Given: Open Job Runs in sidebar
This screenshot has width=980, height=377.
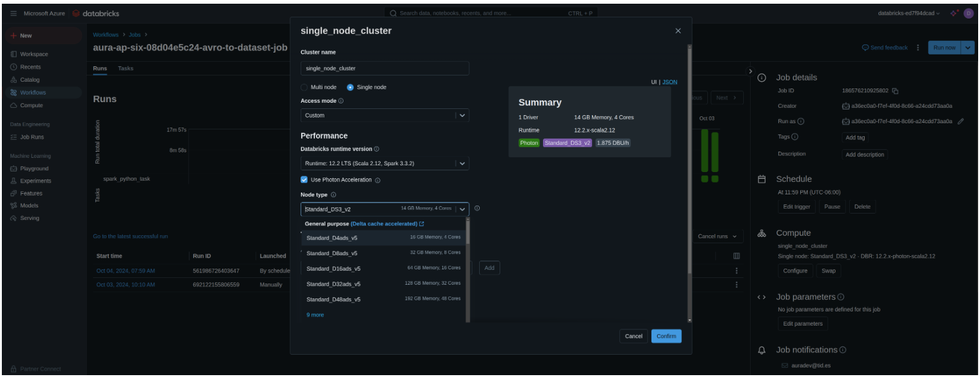Looking at the screenshot, I should pyautogui.click(x=32, y=137).
